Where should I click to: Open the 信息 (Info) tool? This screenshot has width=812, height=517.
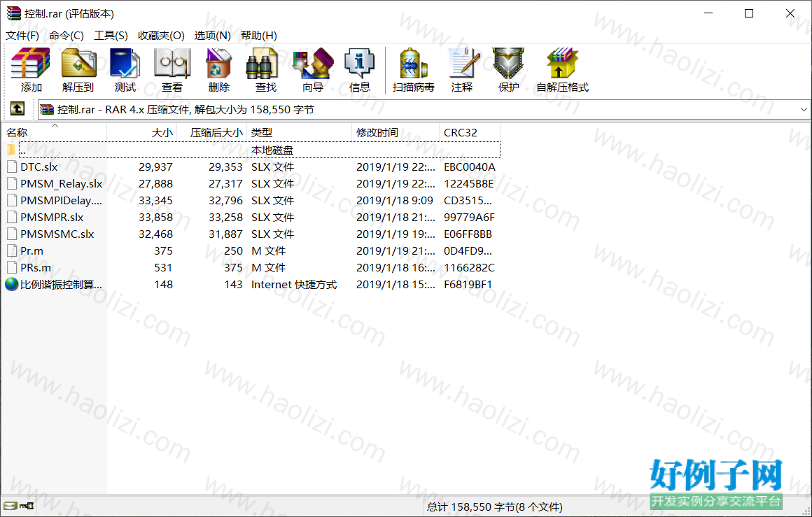tap(359, 71)
